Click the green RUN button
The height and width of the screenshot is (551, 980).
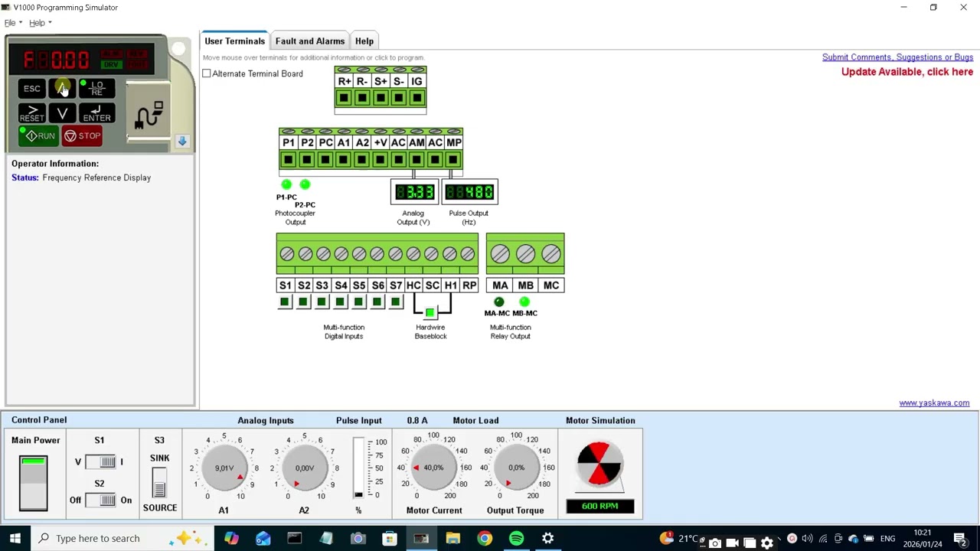(x=38, y=135)
